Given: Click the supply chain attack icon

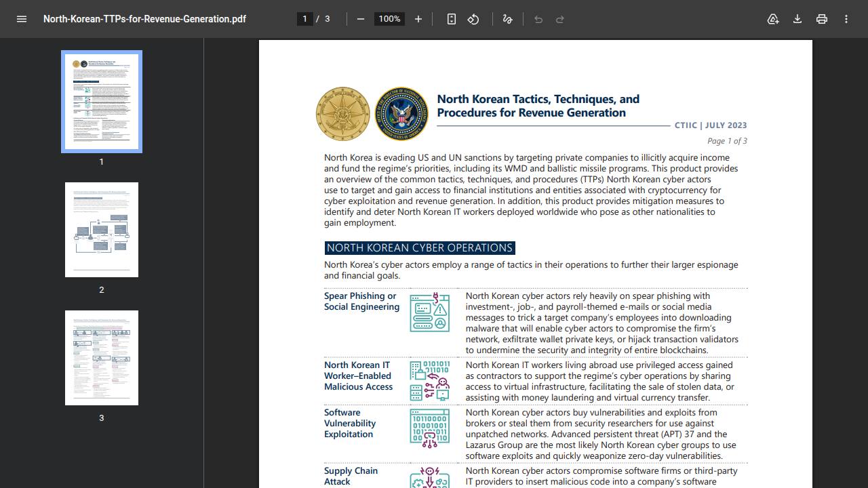Looking at the screenshot, I should (429, 477).
